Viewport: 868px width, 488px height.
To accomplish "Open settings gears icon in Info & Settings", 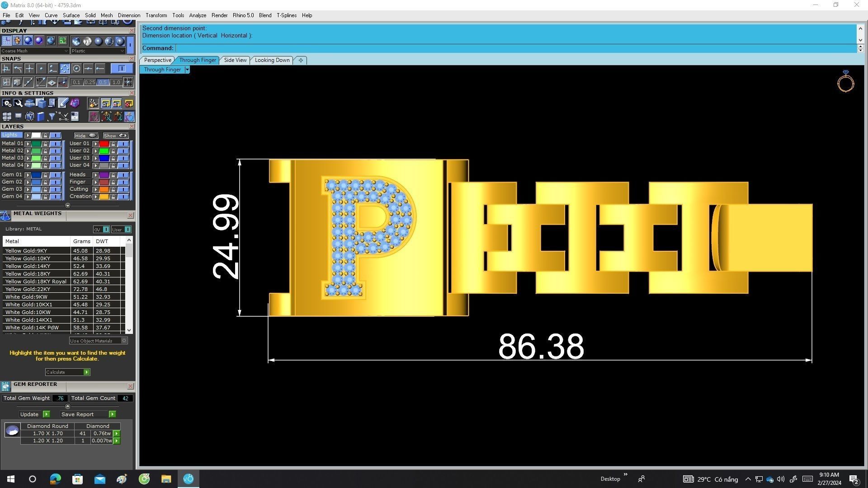I will click(x=7, y=103).
